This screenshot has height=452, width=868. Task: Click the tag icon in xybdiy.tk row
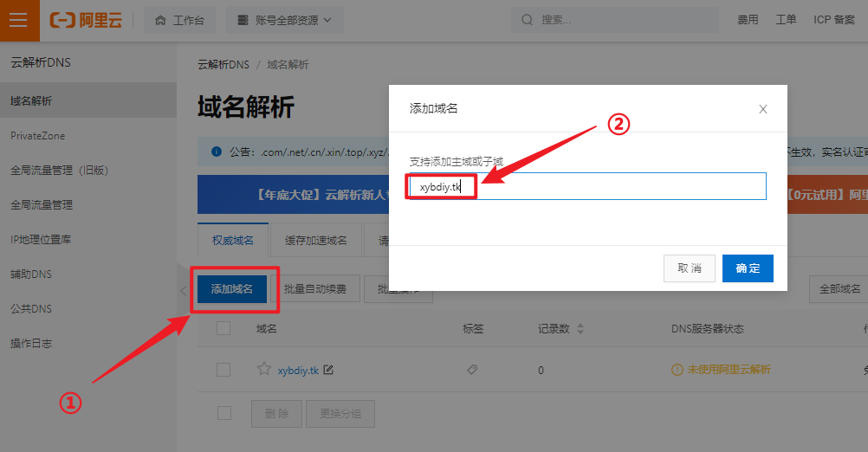tap(472, 369)
